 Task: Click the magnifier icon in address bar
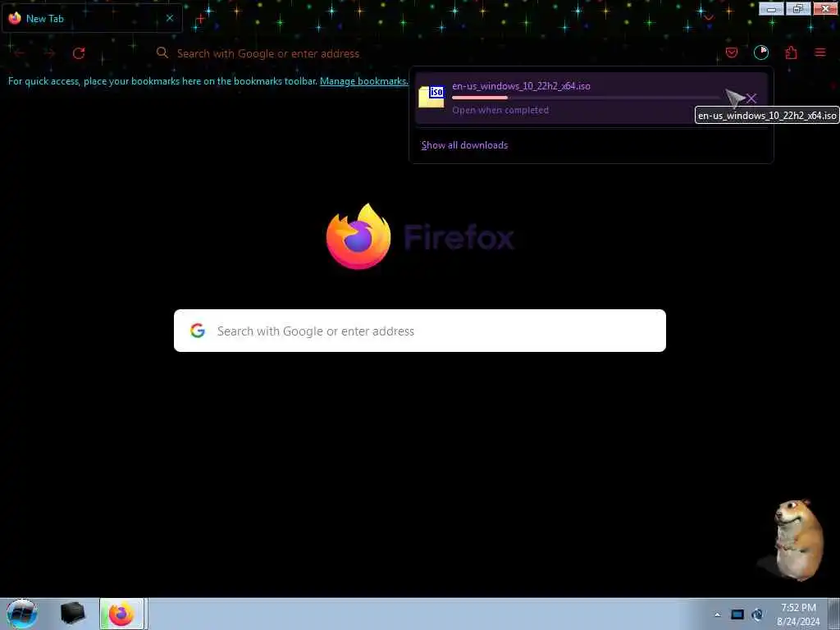[162, 52]
